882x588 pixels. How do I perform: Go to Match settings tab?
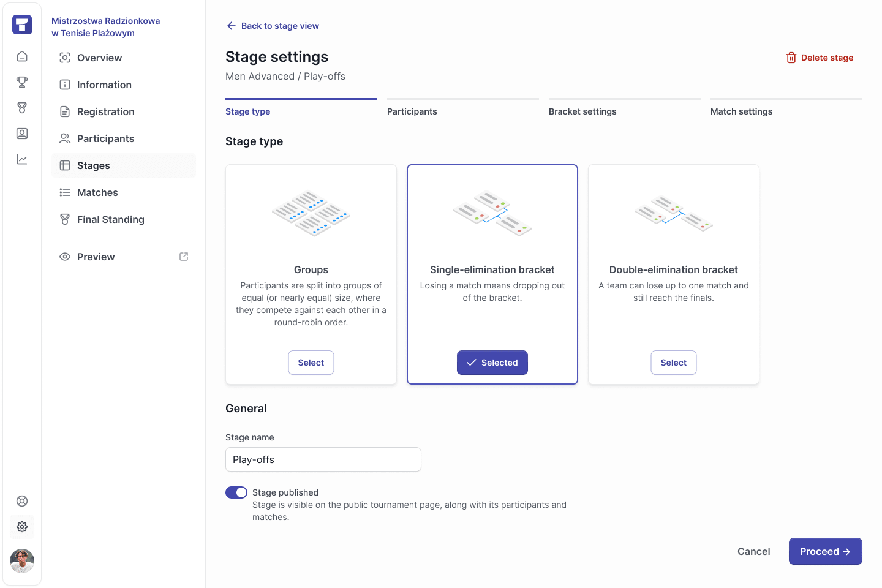(741, 111)
